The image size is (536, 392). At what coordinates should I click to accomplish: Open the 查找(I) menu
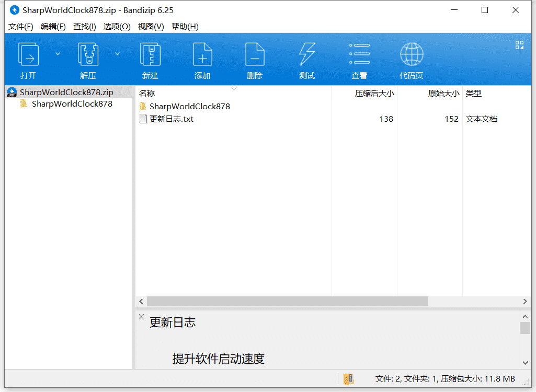(x=84, y=27)
